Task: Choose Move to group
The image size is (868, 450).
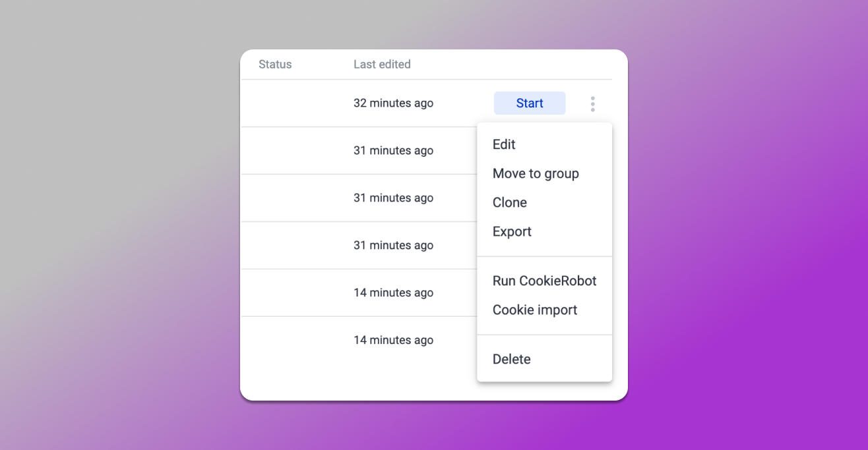Action: click(x=536, y=173)
